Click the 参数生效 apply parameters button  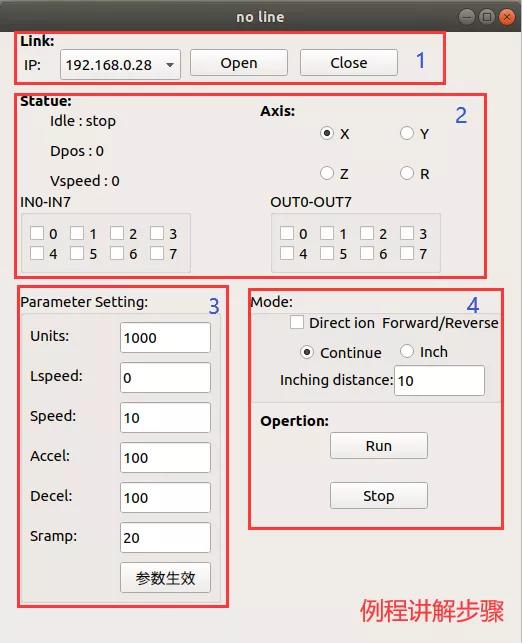pyautogui.click(x=165, y=578)
